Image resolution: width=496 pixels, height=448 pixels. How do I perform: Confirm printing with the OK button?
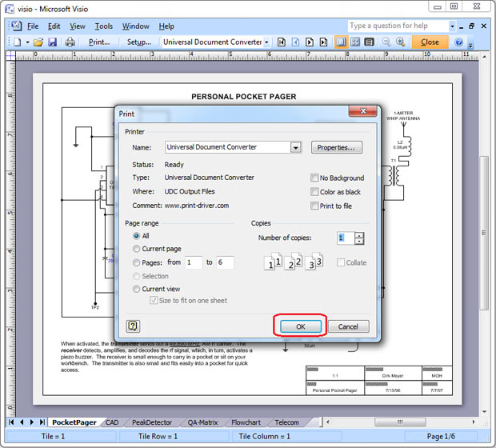[x=300, y=326]
